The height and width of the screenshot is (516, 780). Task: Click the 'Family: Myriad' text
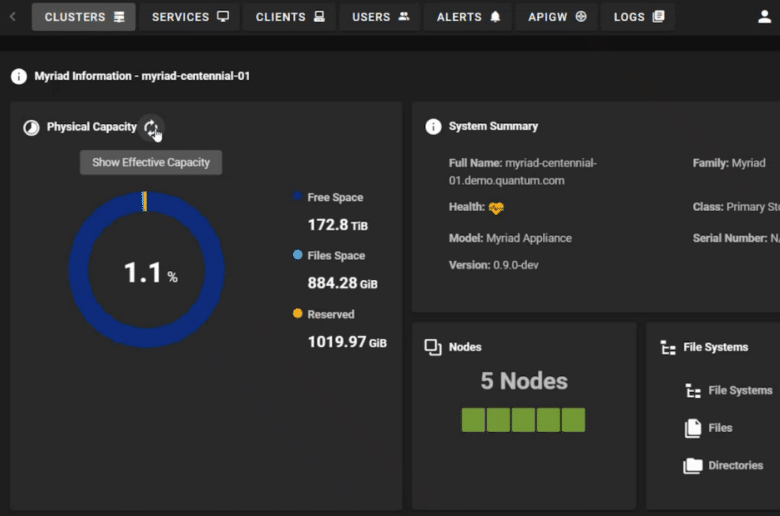point(729,163)
